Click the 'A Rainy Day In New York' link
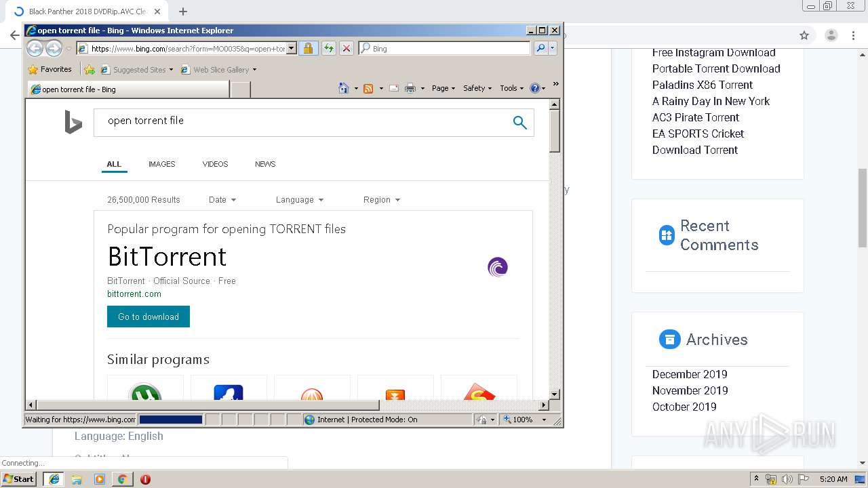Screen dimensions: 868x488 click(x=711, y=101)
